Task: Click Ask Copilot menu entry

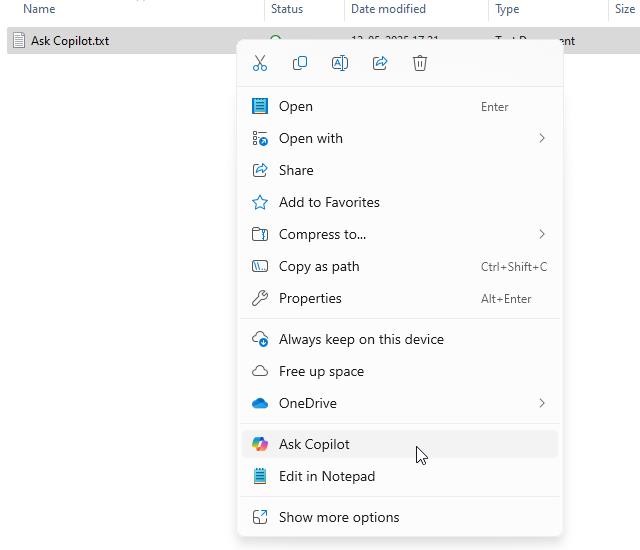Action: 400,444
